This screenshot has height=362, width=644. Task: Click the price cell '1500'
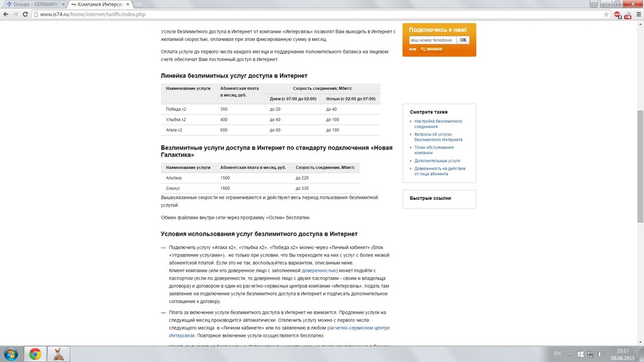(225, 178)
